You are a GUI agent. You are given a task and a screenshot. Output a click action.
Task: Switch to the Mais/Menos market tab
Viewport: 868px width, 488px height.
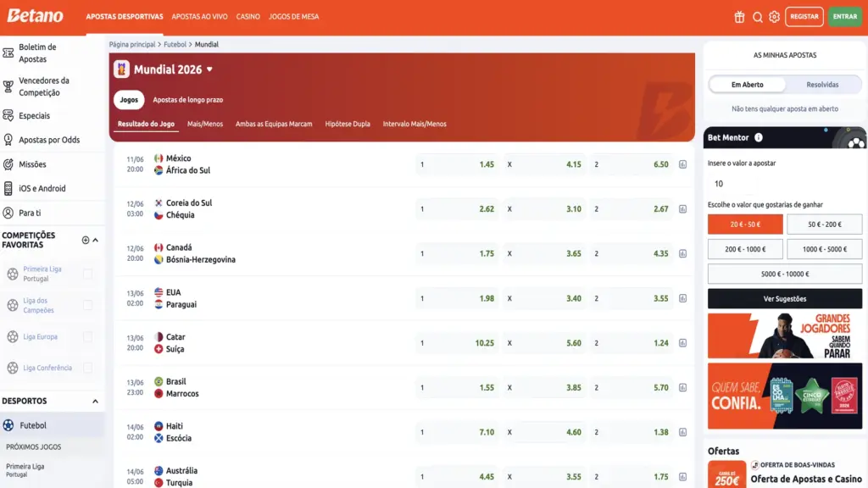[205, 124]
